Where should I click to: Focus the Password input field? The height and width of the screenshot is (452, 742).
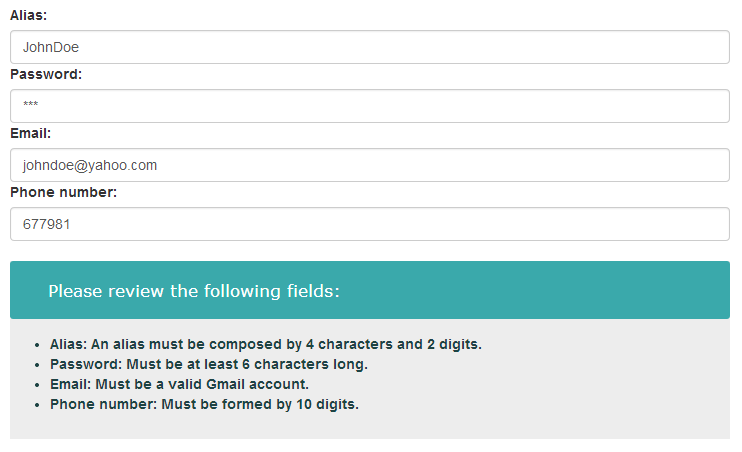coord(369,106)
